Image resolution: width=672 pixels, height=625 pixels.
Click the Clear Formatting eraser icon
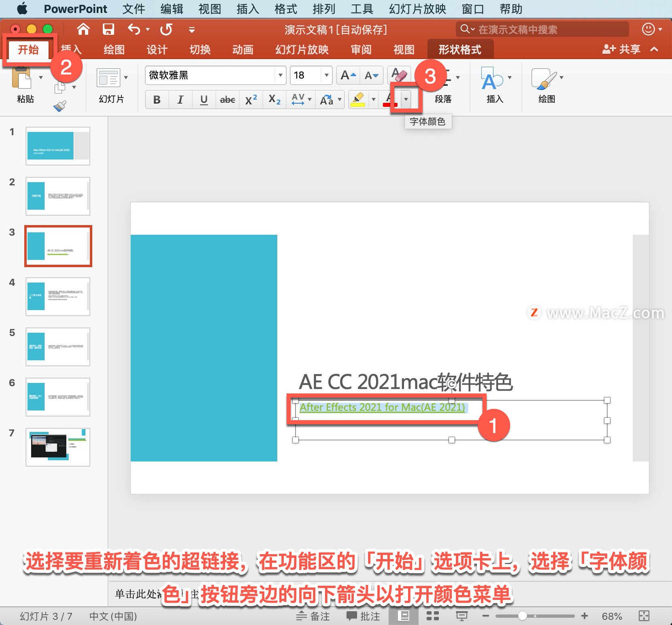pos(399,75)
